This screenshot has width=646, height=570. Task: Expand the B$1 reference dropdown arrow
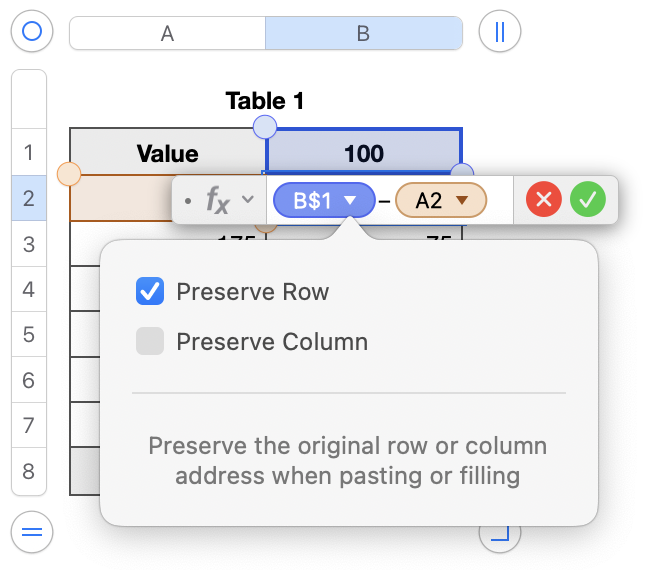click(x=350, y=201)
